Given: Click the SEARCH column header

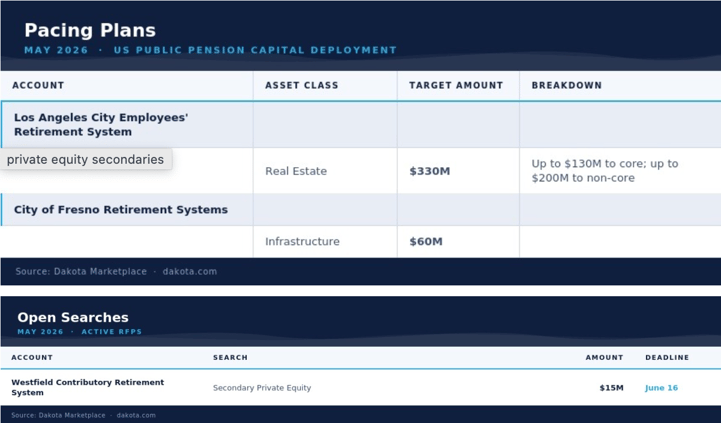Looking at the screenshot, I should [230, 357].
